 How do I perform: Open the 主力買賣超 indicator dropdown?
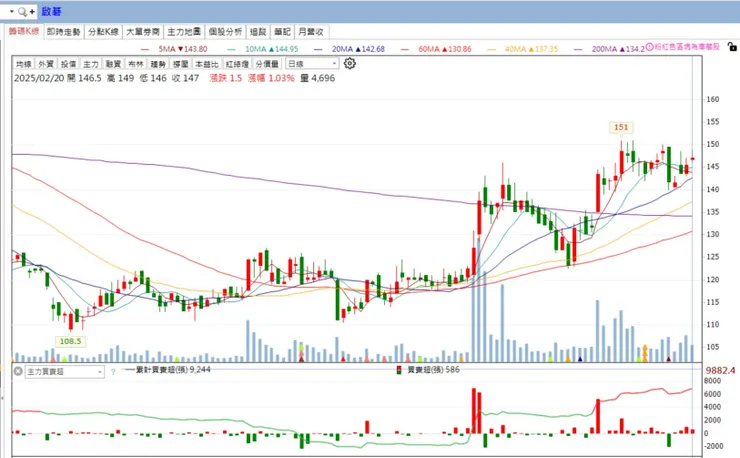65,372
